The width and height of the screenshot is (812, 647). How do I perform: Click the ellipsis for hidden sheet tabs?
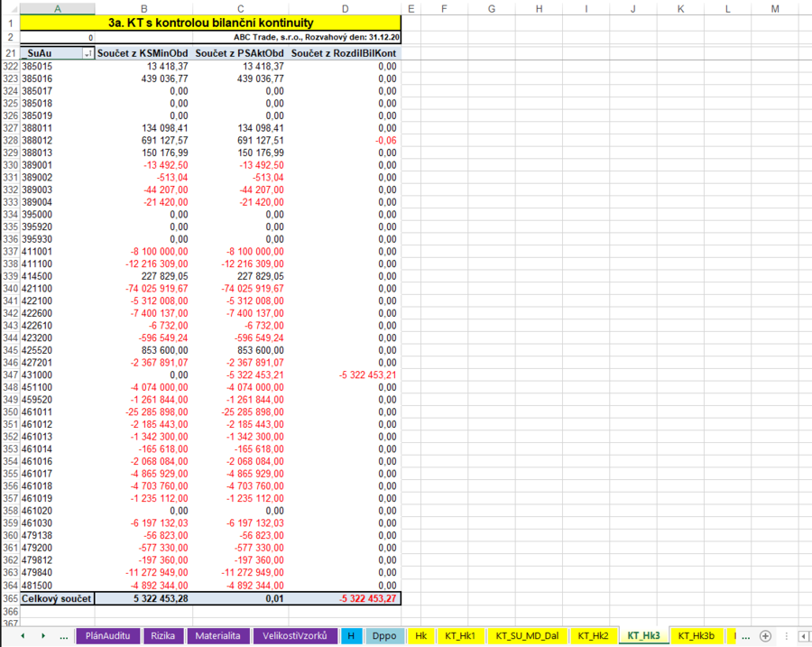(x=63, y=635)
